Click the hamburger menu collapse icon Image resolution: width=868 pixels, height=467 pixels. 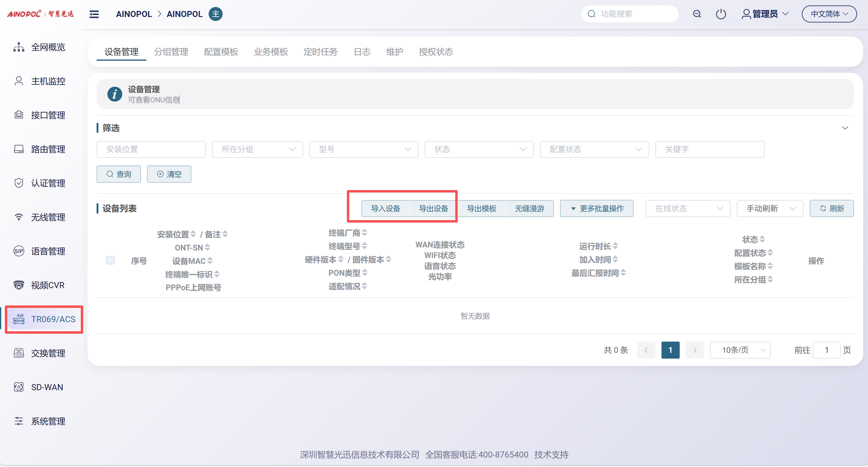click(x=94, y=14)
